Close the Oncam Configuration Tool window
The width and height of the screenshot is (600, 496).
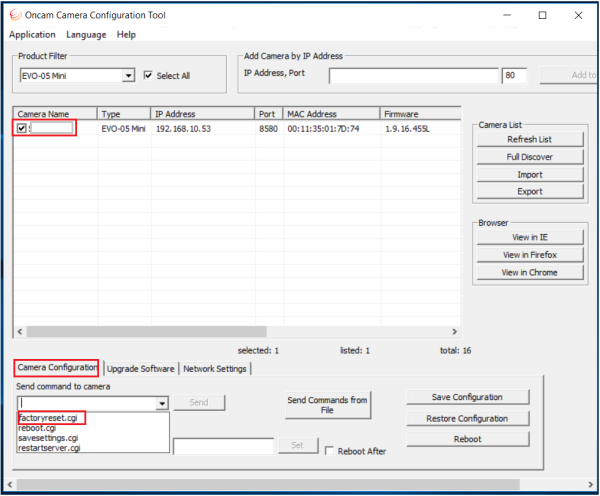(579, 15)
